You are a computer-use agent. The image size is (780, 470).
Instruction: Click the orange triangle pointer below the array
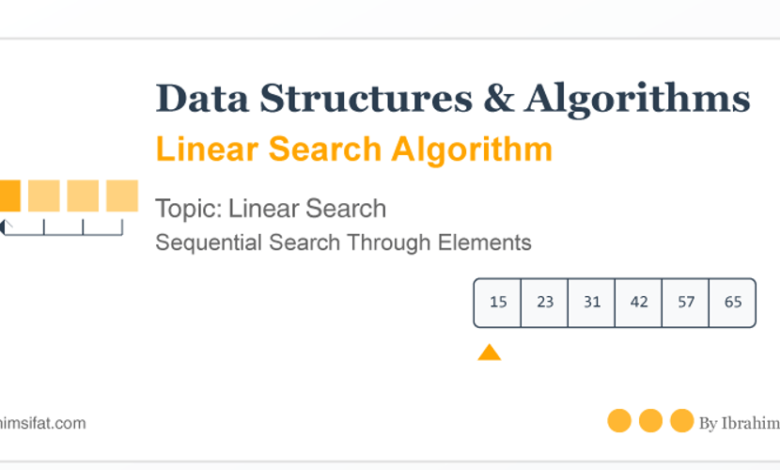489,352
